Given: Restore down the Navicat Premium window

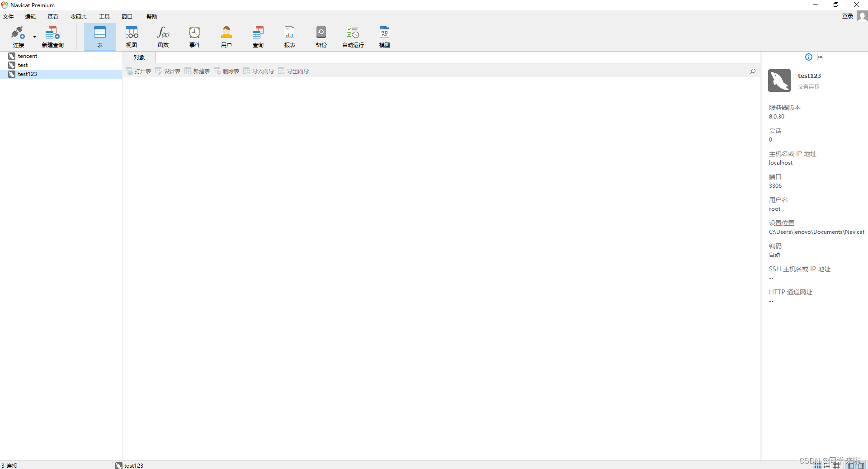Looking at the screenshot, I should pyautogui.click(x=836, y=5).
